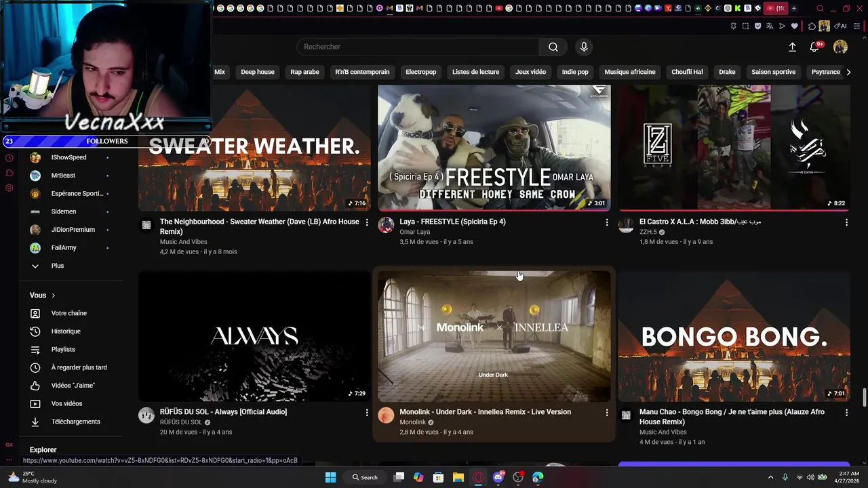Open a new browser tab
Viewport: 868px width, 488px height.
tap(793, 8)
